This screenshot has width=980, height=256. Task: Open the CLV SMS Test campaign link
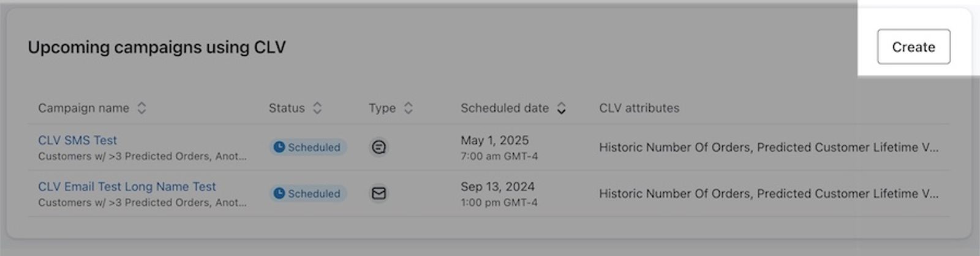[x=77, y=140]
